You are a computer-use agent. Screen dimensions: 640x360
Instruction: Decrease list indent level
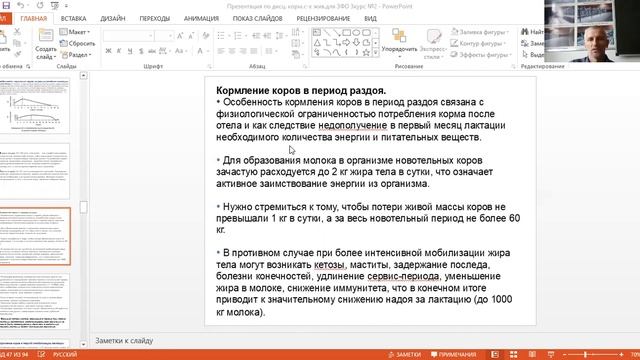(x=256, y=36)
